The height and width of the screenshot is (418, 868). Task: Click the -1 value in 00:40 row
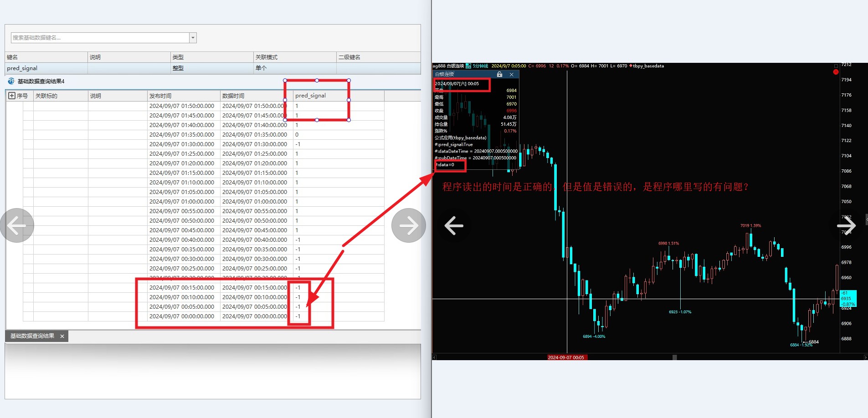(298, 240)
